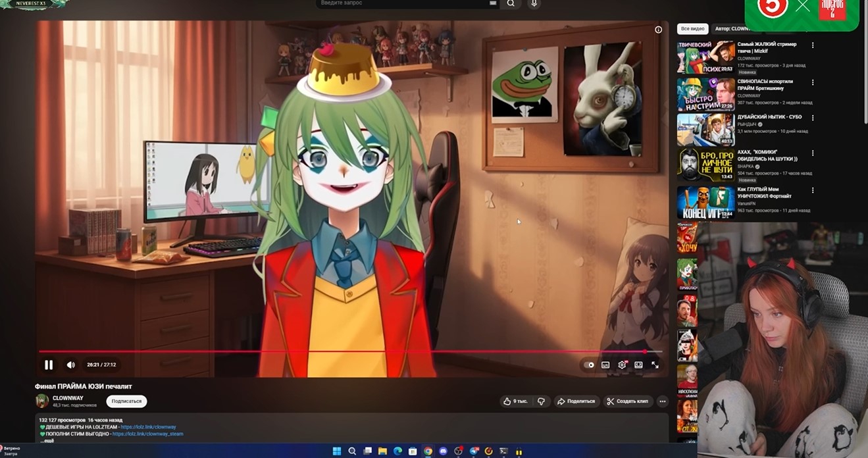Select the Все видео filter chip
The image size is (868, 458).
coord(693,29)
